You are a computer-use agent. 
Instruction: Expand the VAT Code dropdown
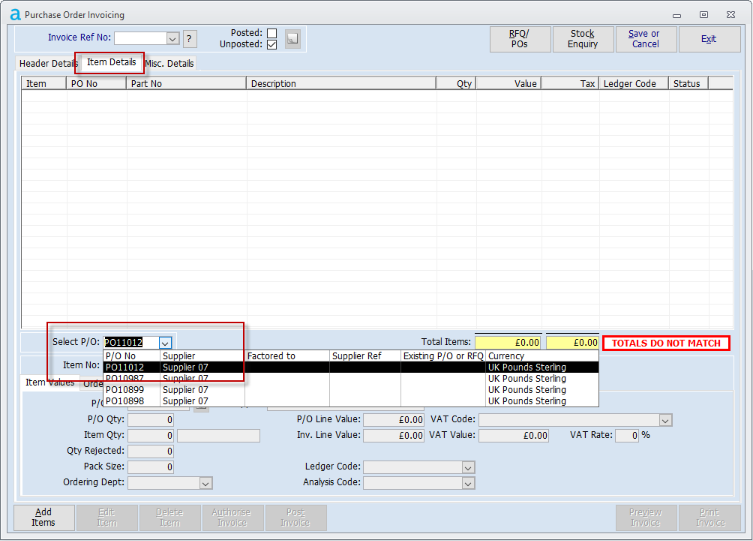(665, 421)
